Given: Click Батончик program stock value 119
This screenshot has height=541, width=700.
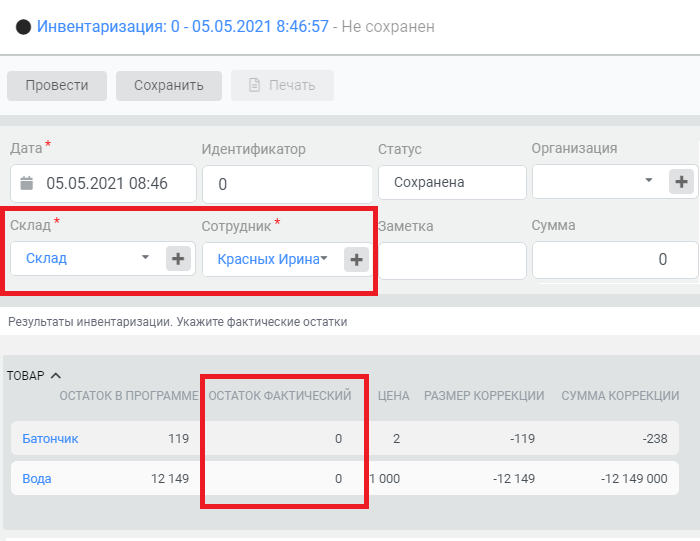Looking at the screenshot, I should pos(179,439).
